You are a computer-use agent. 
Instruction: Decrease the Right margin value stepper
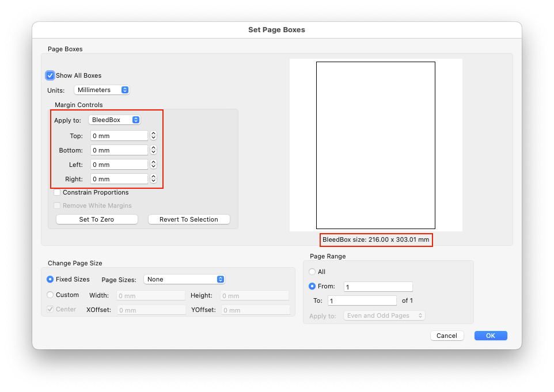153,181
